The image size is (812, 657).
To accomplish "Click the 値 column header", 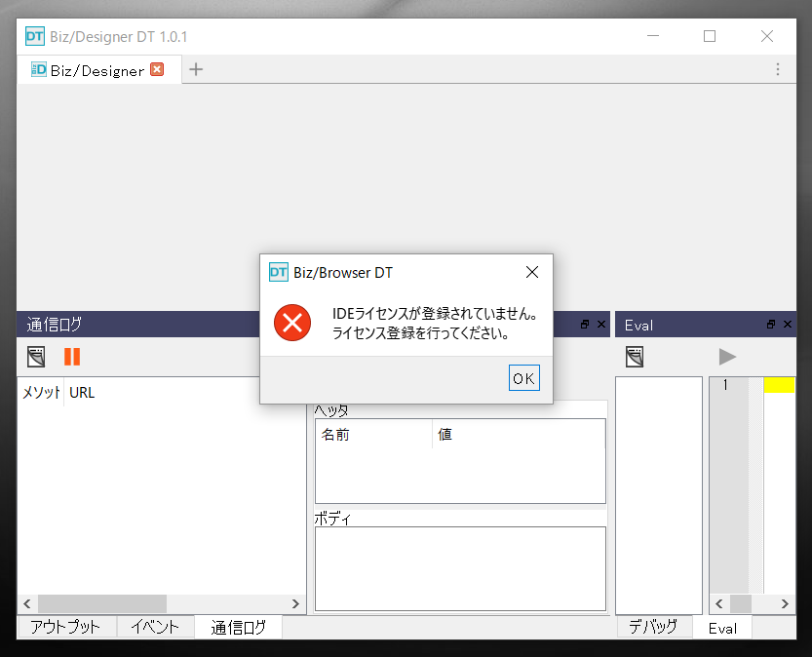I will 519,434.
